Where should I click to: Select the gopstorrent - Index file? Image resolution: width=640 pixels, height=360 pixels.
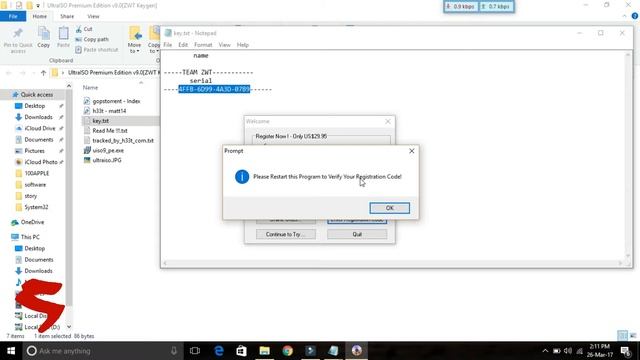[x=116, y=101]
